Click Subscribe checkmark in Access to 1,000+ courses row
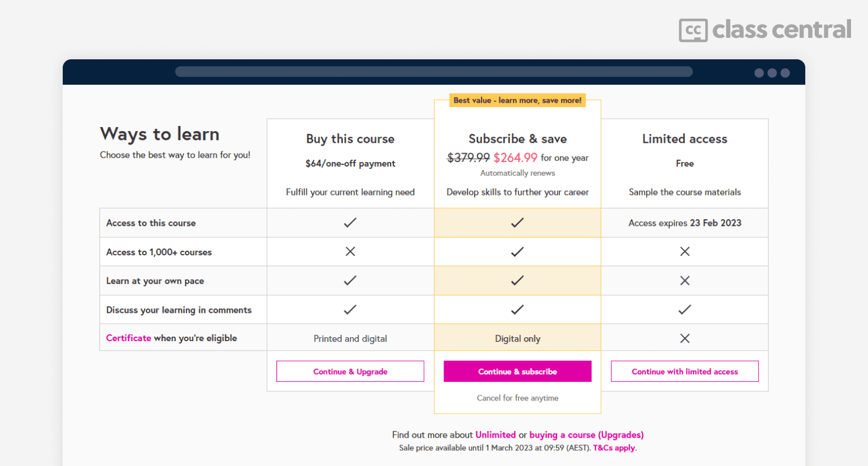 [517, 251]
